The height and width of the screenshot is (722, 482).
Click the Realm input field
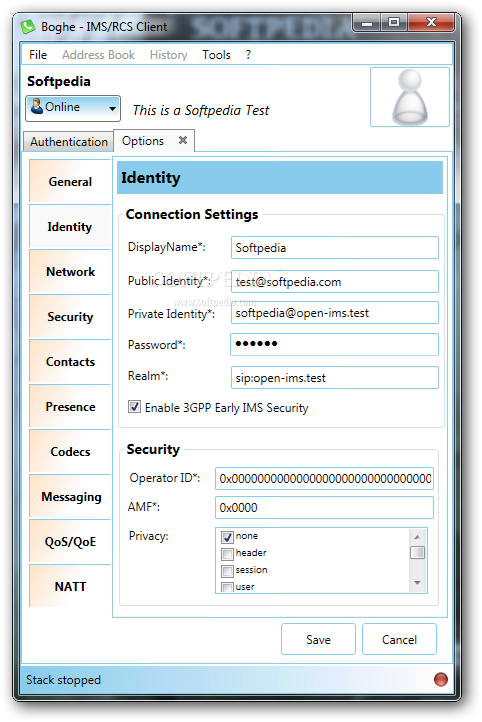coord(335,378)
